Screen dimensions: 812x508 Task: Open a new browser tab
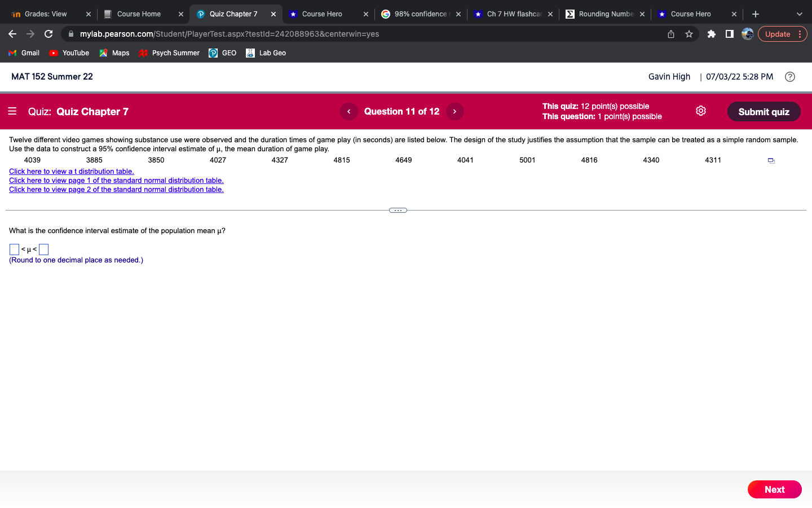[756, 14]
